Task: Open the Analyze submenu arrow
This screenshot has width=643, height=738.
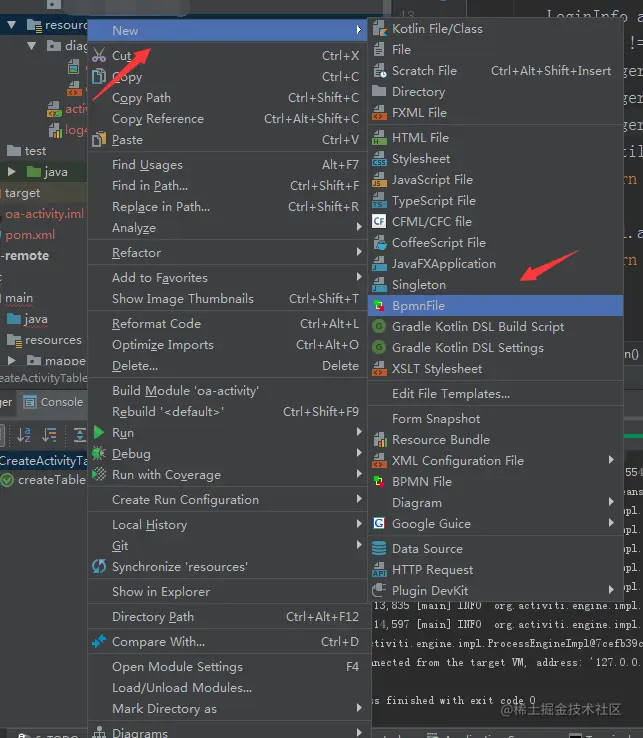Action: [359, 227]
